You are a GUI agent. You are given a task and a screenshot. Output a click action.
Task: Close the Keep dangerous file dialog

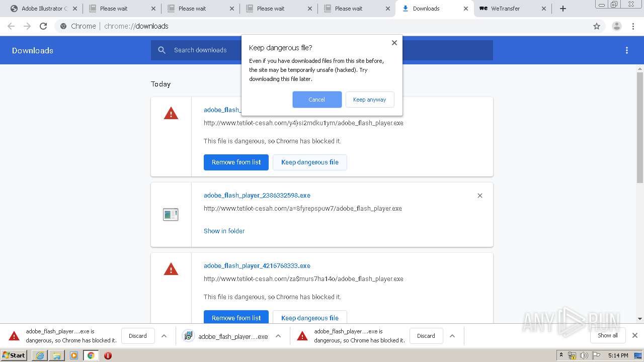coord(394,43)
